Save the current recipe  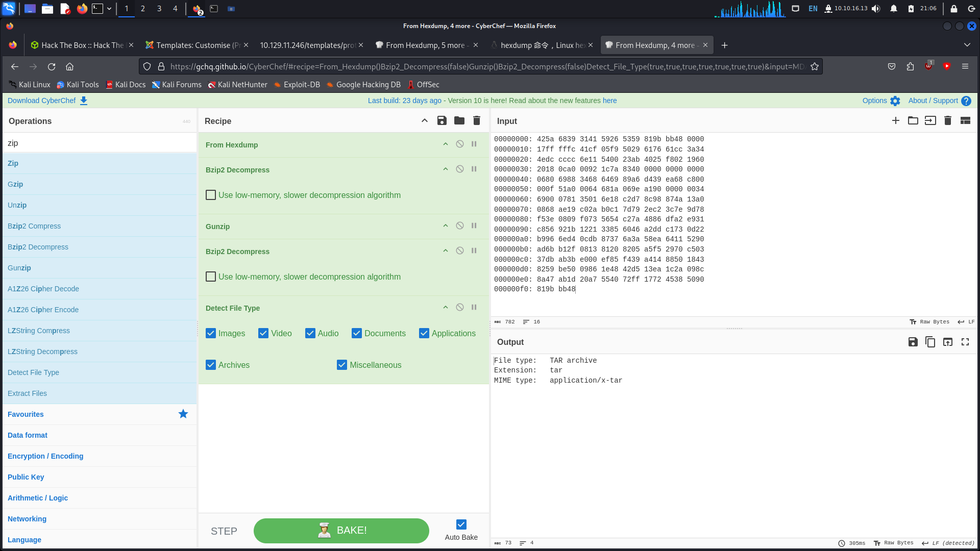442,121
